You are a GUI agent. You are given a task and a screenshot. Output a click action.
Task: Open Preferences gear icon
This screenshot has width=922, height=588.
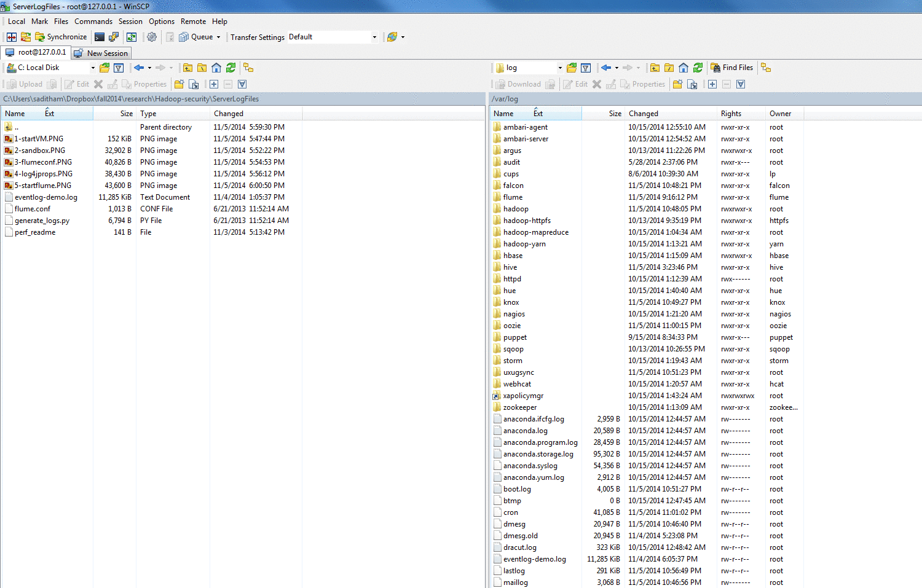(152, 37)
